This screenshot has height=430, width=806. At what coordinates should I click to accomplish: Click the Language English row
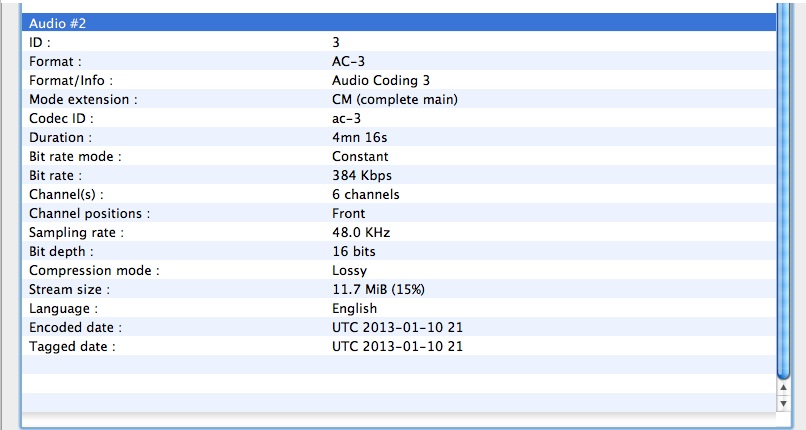tap(398, 309)
